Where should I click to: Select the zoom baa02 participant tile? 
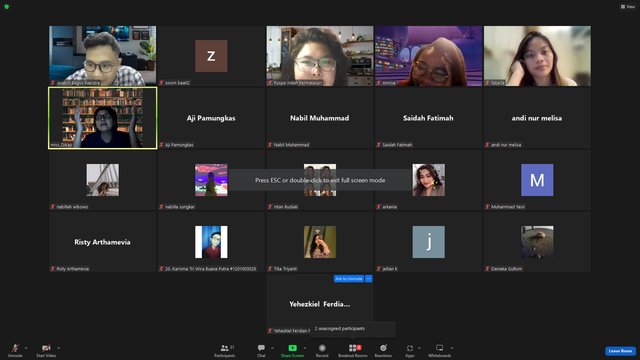211,56
